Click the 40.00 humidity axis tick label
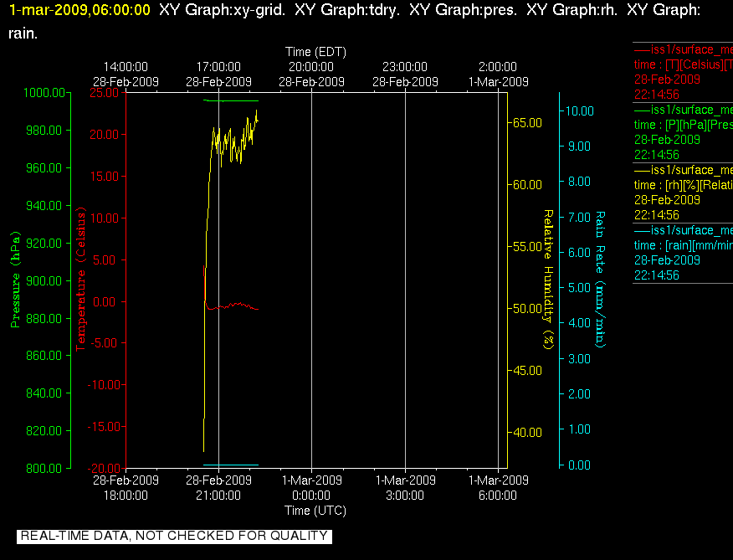This screenshot has width=733, height=560. pyautogui.click(x=527, y=432)
